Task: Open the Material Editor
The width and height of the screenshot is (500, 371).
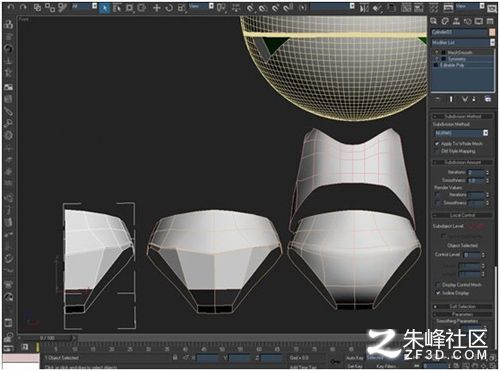Action: point(434,8)
